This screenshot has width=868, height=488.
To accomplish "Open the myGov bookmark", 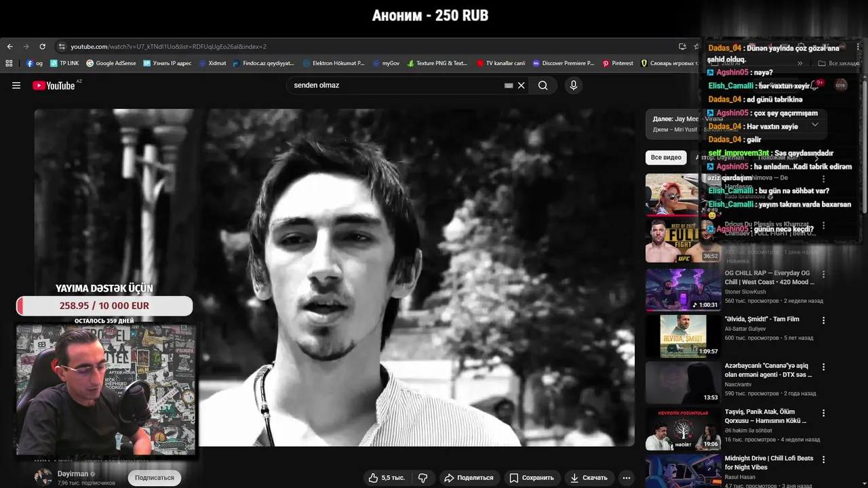I will [x=387, y=63].
